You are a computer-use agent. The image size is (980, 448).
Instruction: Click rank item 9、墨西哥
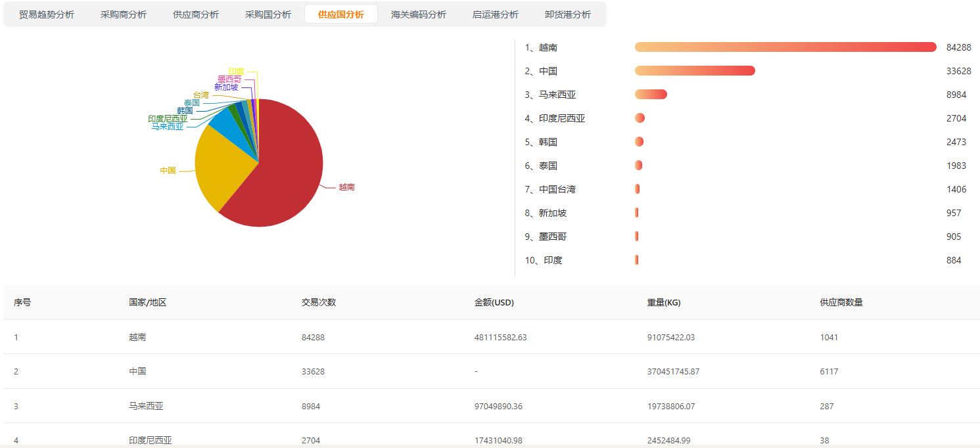pyautogui.click(x=546, y=236)
